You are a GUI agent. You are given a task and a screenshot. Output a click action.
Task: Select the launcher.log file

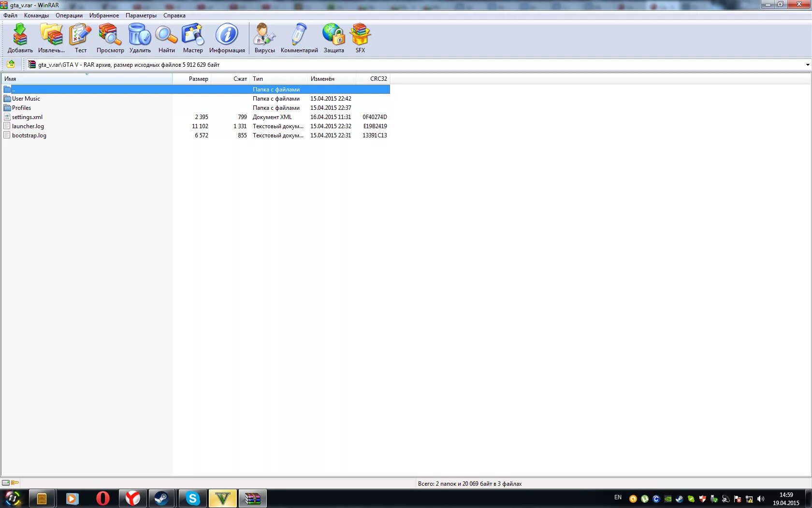28,126
